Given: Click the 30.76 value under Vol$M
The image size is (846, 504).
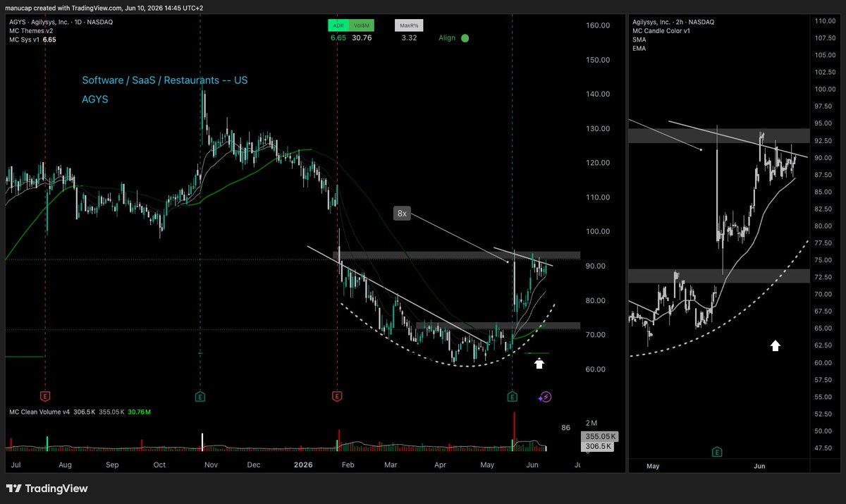Looking at the screenshot, I should click(360, 38).
